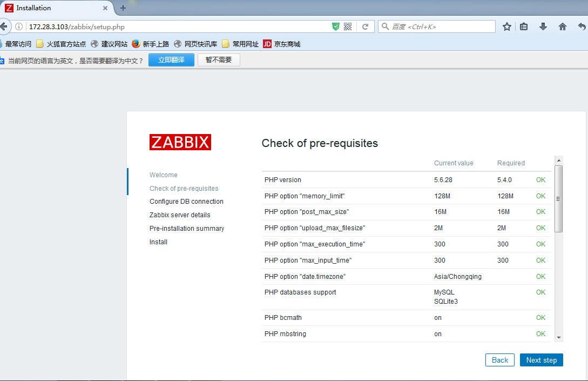Image resolution: width=588 pixels, height=381 pixels.
Task: Open a new tab with plus button
Action: tap(123, 8)
